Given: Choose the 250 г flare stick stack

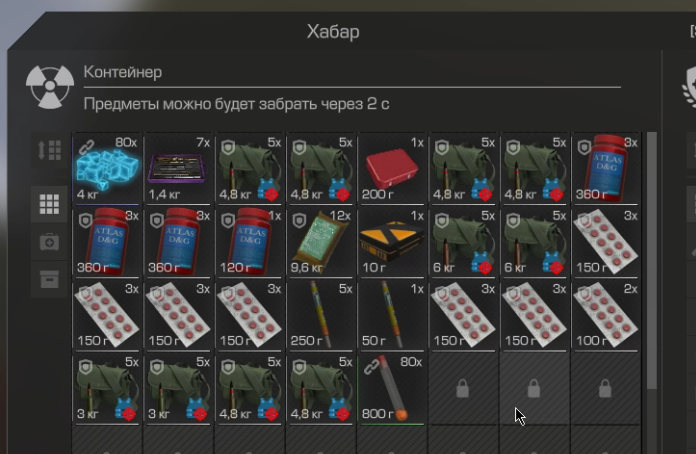Looking at the screenshot, I should [x=320, y=316].
